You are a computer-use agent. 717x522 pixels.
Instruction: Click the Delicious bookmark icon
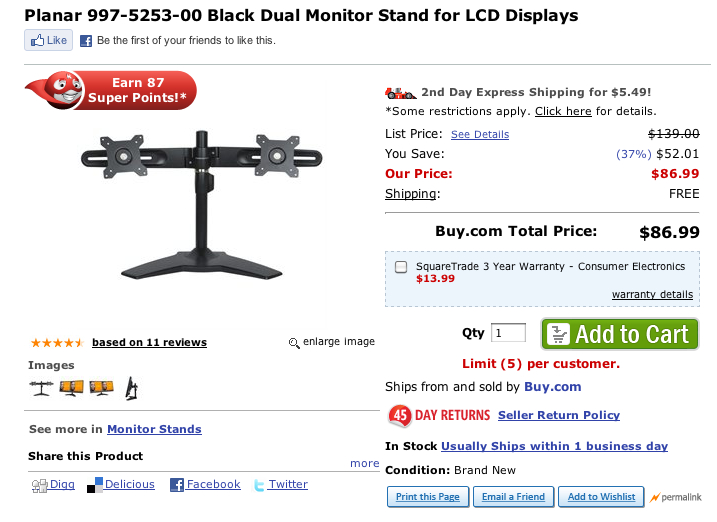[x=95, y=485]
